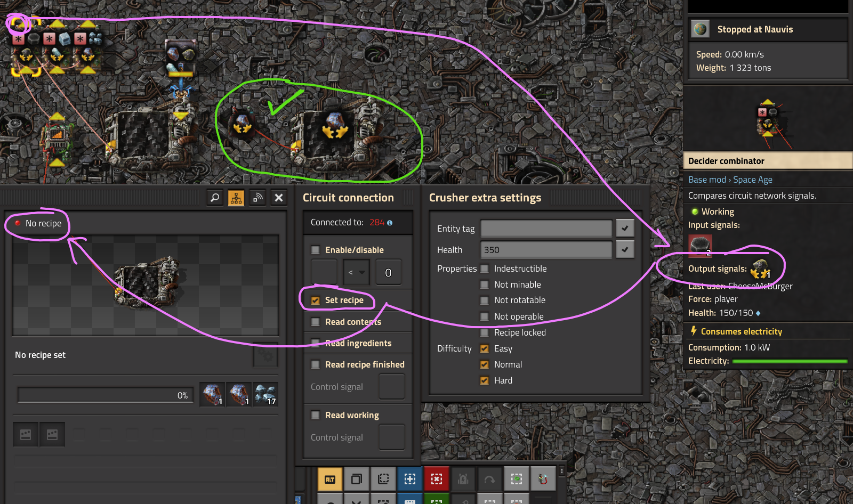Focus the Health field showing 350
This screenshot has height=504, width=853.
tap(546, 249)
